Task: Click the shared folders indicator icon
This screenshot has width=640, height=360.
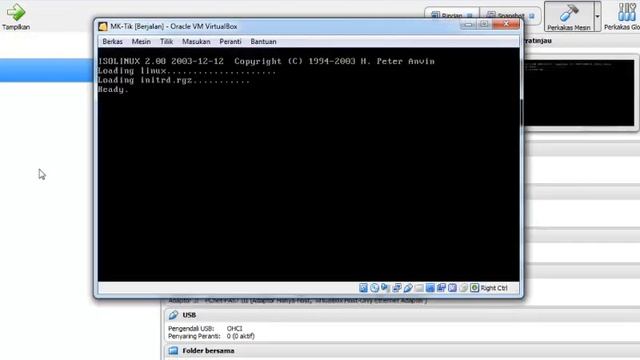Action: 419,288
